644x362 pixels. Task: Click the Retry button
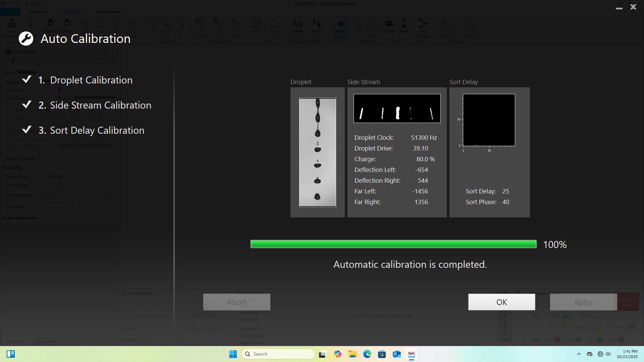pos(583,302)
